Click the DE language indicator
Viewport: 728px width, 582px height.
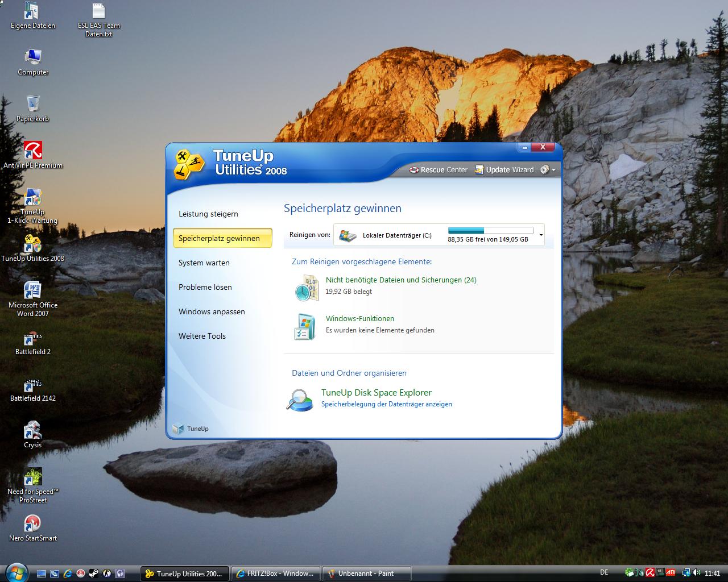[x=604, y=572]
